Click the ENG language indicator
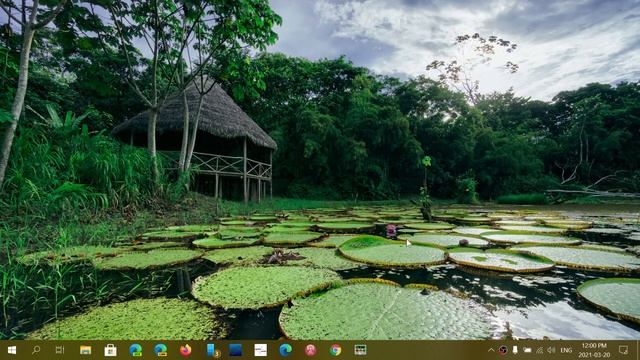This screenshot has width=640, height=360. click(x=566, y=350)
